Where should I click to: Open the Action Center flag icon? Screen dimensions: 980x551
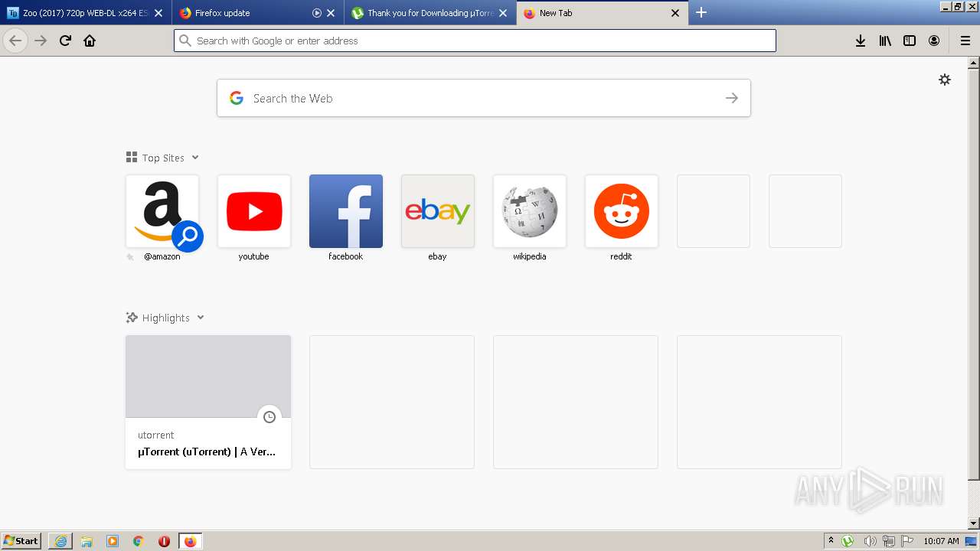907,541
